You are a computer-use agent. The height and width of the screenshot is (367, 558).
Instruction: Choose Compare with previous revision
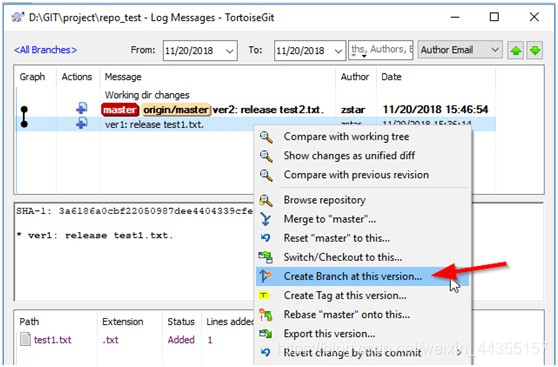point(364,175)
